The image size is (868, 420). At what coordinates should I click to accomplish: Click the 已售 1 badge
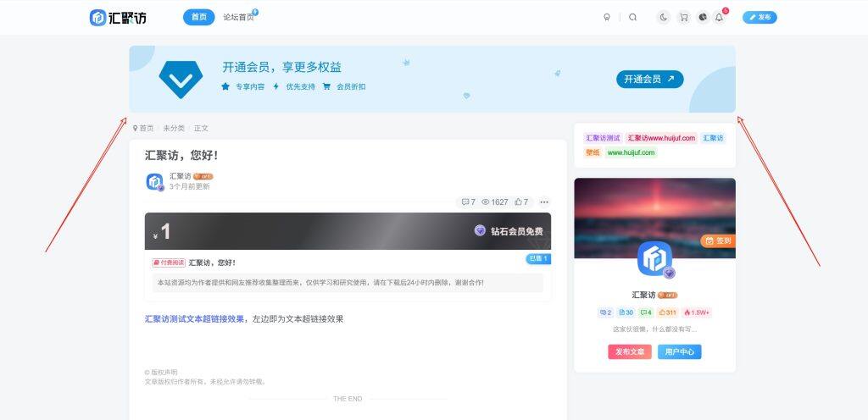pos(538,258)
